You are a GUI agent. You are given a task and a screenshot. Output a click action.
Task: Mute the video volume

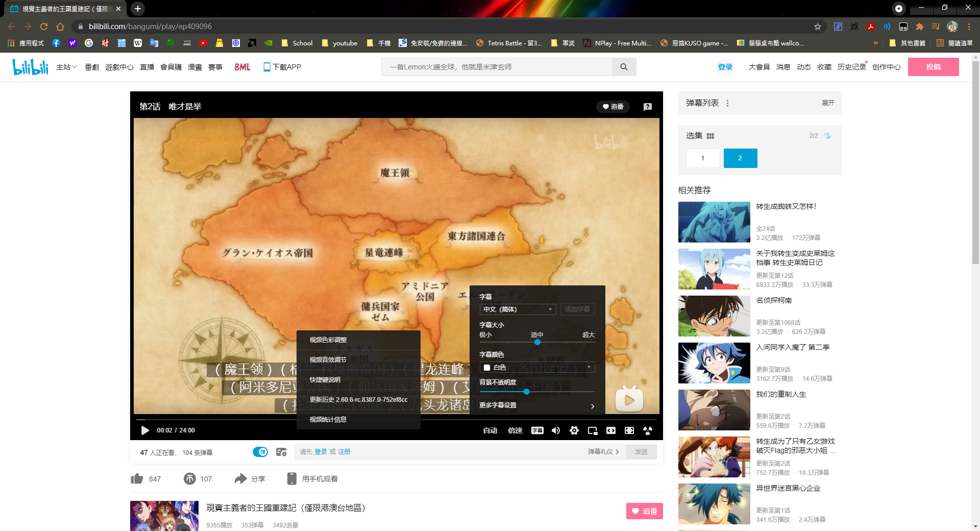pyautogui.click(x=556, y=430)
